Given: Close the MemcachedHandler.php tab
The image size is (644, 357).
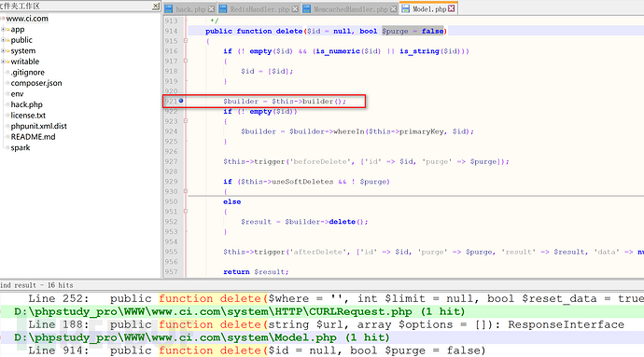Looking at the screenshot, I should [394, 9].
